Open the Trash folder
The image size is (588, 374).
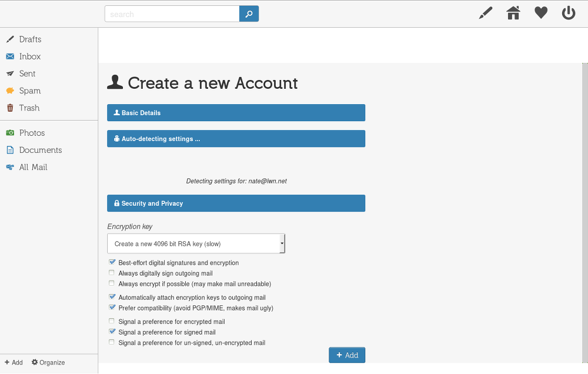29,108
